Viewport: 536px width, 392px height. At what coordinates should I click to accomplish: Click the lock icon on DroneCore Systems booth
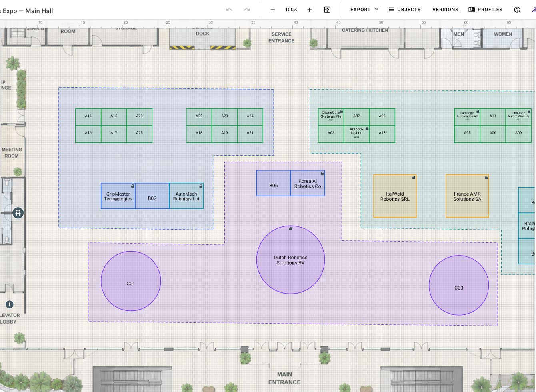tap(342, 112)
